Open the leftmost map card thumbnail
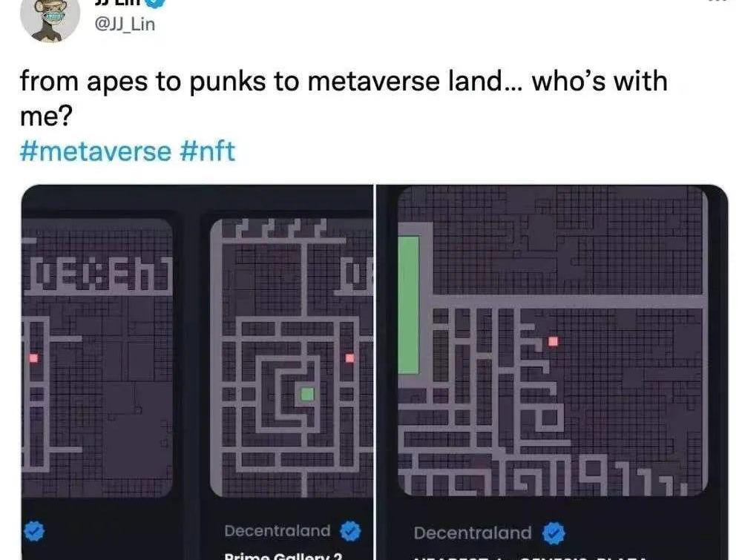Viewport: 742px width, 560px height. tap(97, 358)
